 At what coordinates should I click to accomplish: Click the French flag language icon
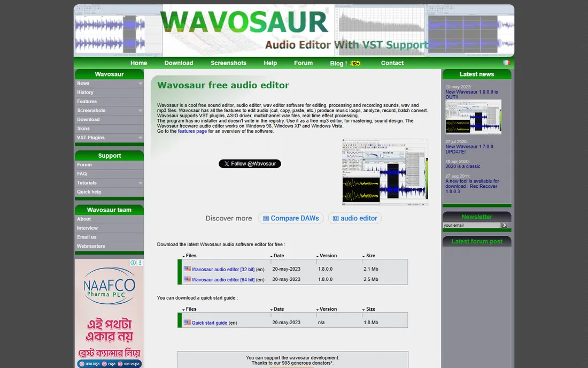(x=507, y=63)
